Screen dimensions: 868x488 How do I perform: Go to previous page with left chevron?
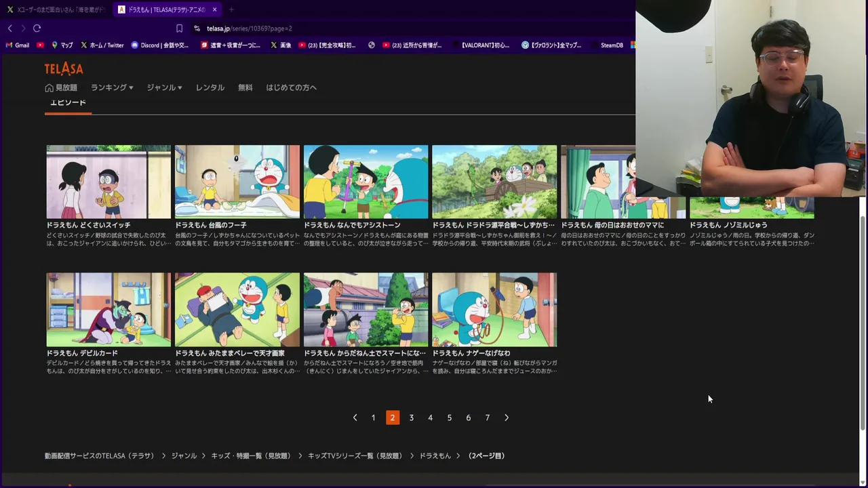point(355,418)
